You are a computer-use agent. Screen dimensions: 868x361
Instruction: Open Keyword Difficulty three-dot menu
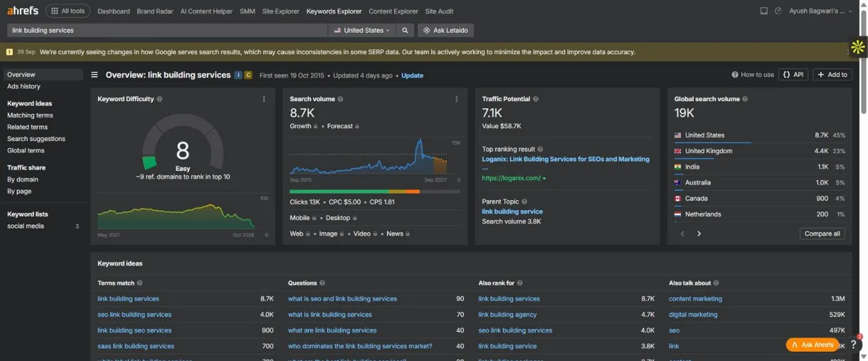(x=264, y=99)
